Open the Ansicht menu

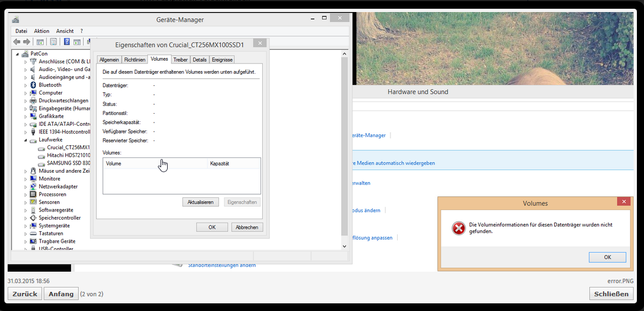click(65, 31)
